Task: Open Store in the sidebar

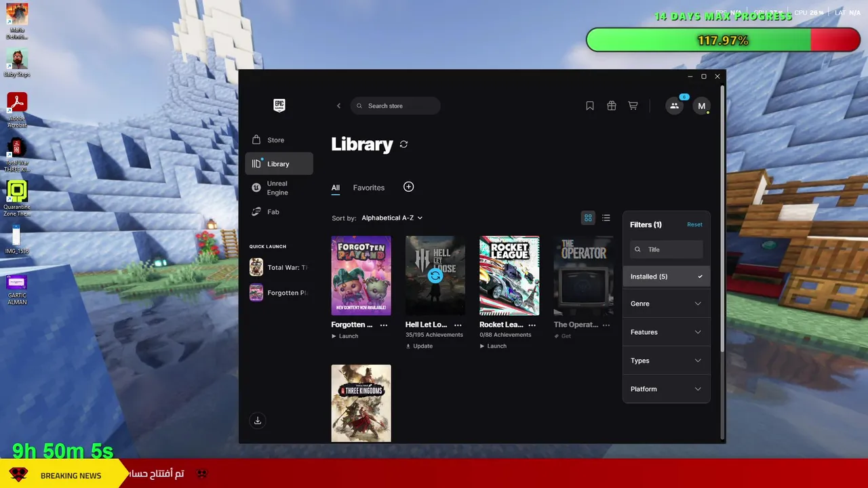Action: [x=279, y=140]
